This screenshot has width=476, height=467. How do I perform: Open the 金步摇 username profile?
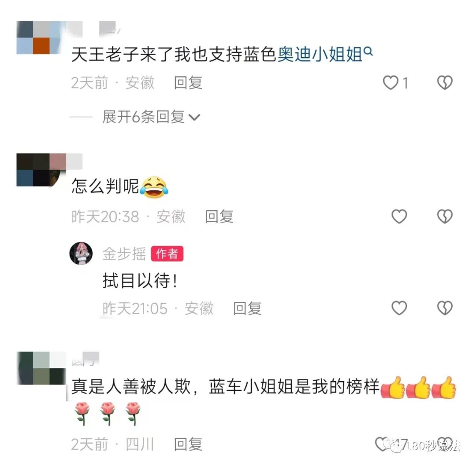pos(124,254)
